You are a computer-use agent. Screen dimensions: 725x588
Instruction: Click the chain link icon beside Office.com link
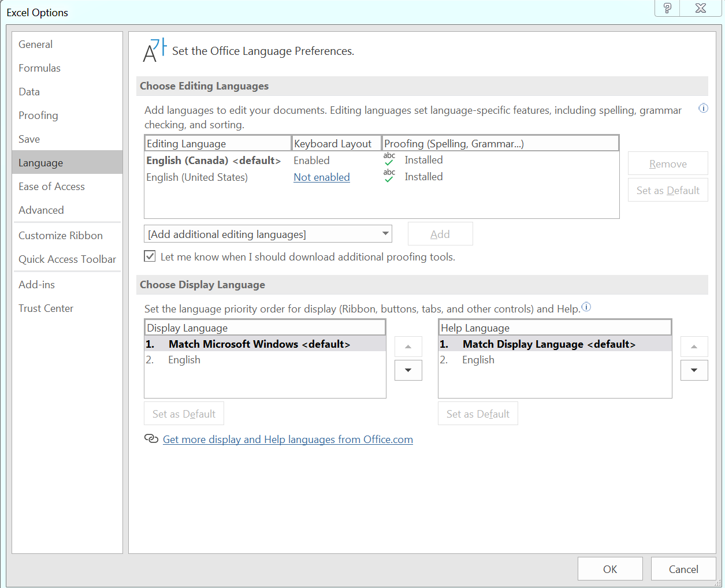(151, 439)
